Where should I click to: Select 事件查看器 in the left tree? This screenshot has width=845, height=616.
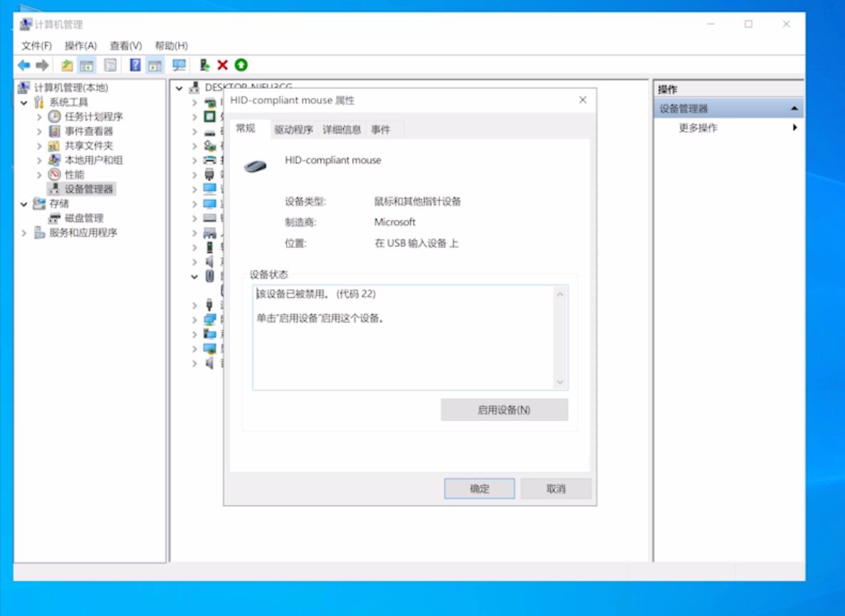[x=89, y=131]
